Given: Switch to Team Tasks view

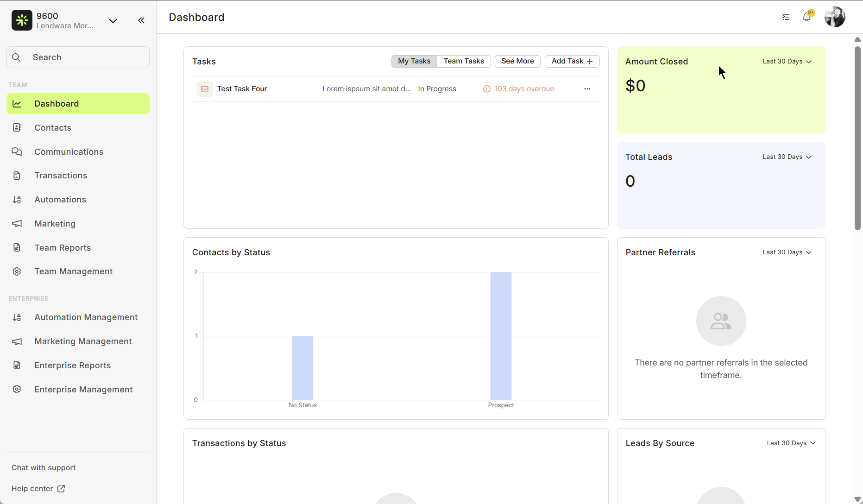Looking at the screenshot, I should pyautogui.click(x=464, y=61).
